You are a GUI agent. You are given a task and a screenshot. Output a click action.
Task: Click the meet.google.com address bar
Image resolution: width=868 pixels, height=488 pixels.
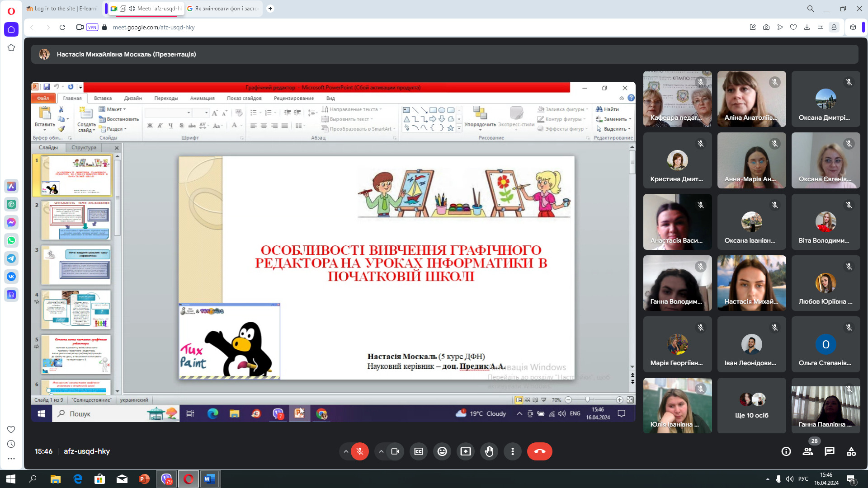point(154,27)
